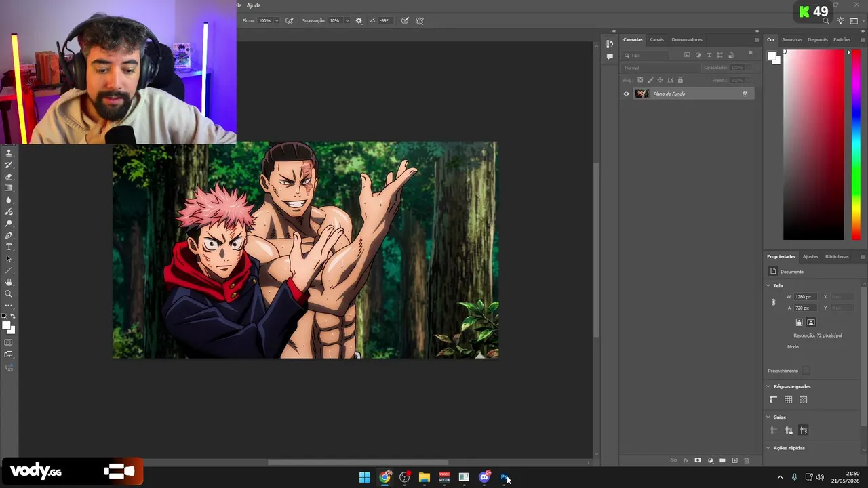This screenshot has height=488, width=868.
Task: Open the Ajuda menu
Action: (254, 5)
